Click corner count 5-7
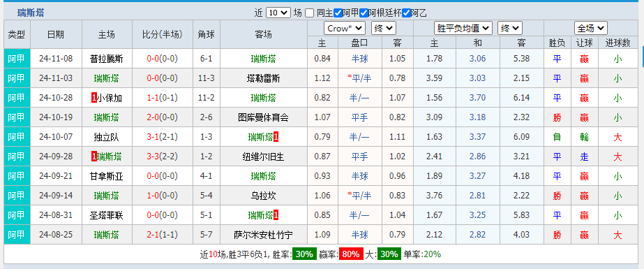The height and width of the screenshot is (269, 644). (x=207, y=235)
